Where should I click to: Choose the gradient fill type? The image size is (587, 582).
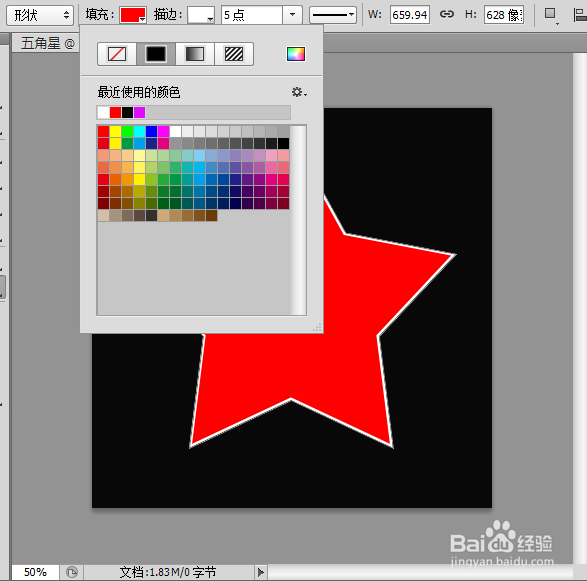coord(195,54)
